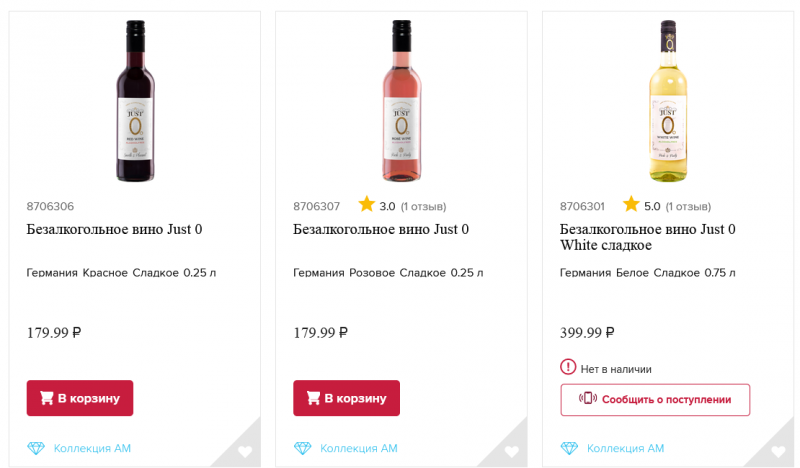Open the red wine bottle image
Viewport: 800px width, 468px height.
[x=134, y=100]
